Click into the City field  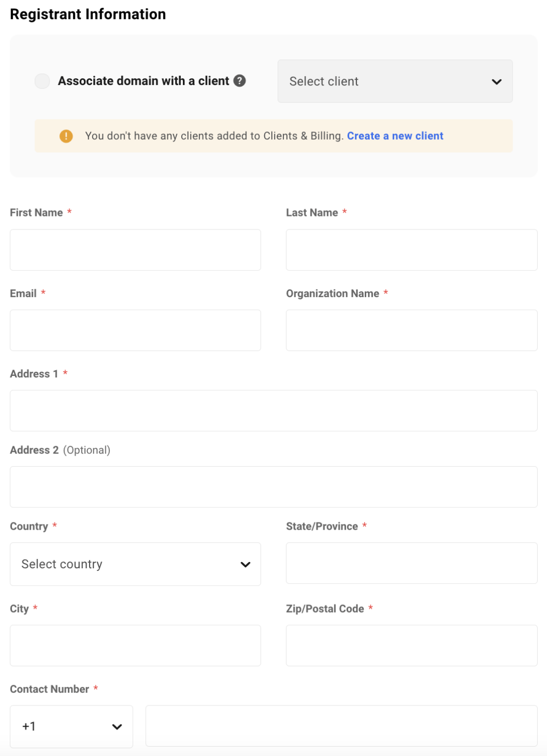pyautogui.click(x=135, y=645)
